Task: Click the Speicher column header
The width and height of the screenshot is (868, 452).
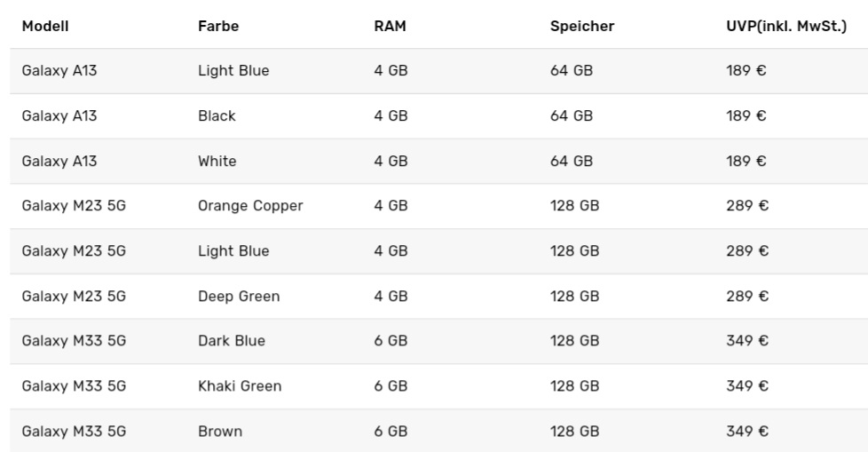Action: (582, 26)
